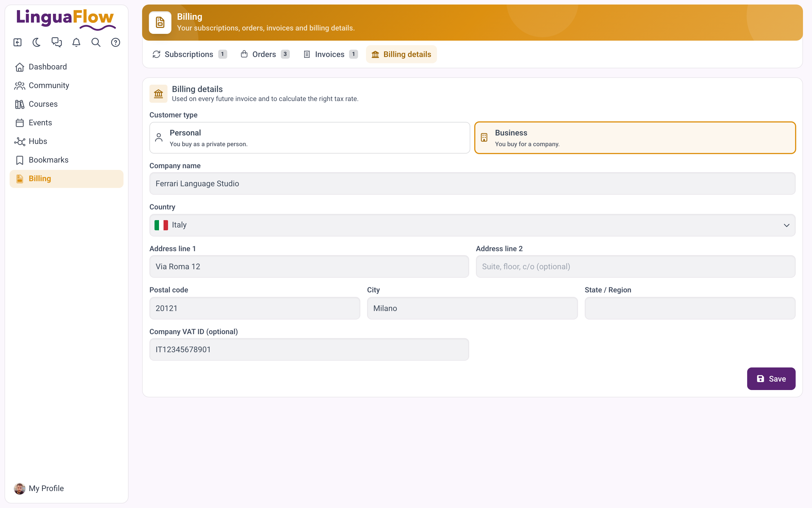Save the billing details
The image size is (812, 508).
coord(771,379)
